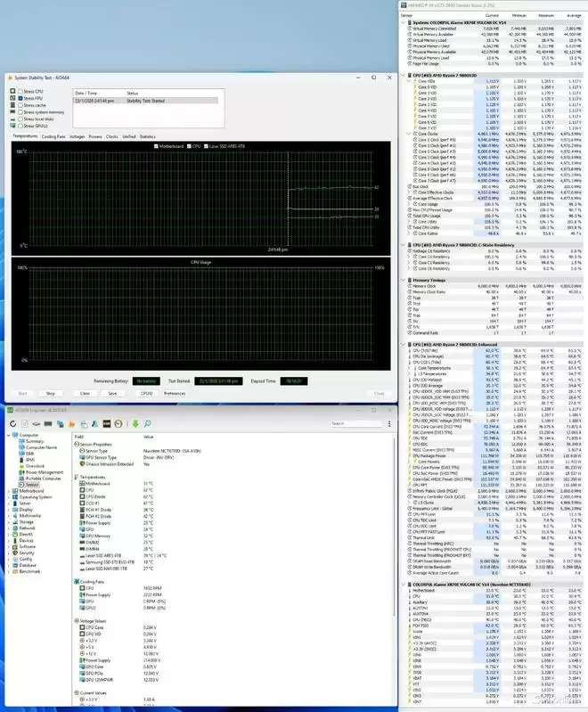Expand the Motherboard tree node
The image size is (588, 712).
click(9, 490)
